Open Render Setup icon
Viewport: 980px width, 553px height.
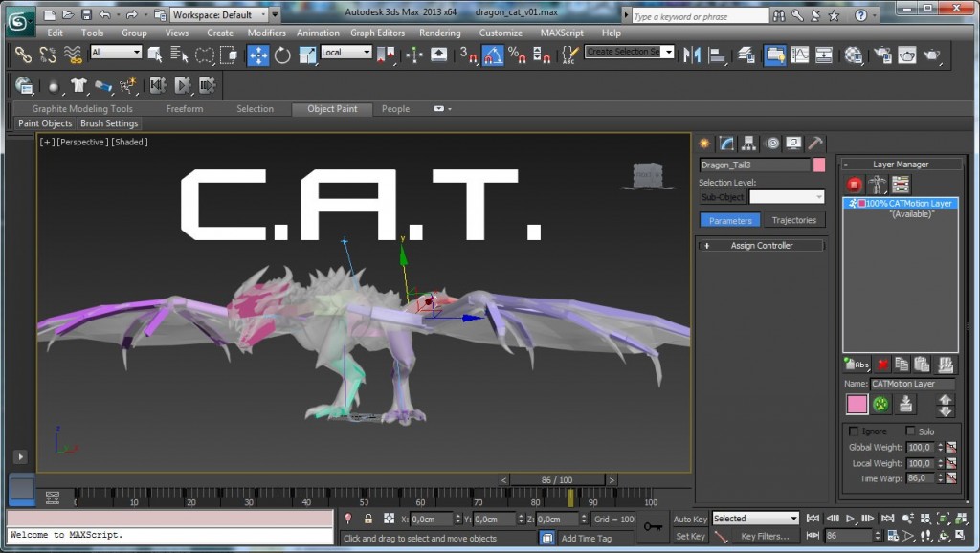tap(882, 55)
